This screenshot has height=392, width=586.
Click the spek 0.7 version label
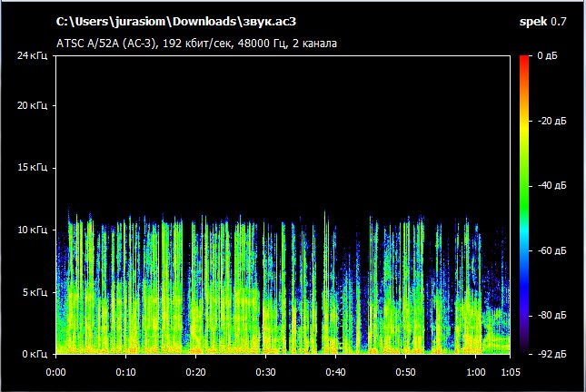point(543,22)
